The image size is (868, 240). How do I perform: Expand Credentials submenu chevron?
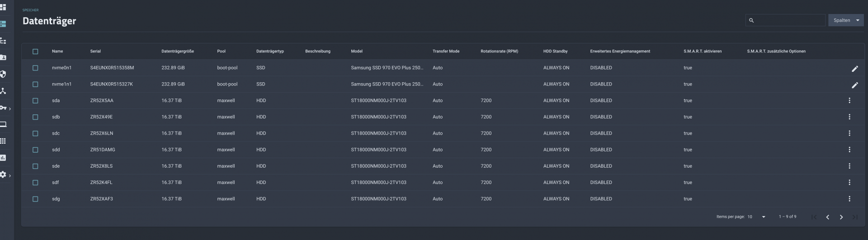(x=10, y=108)
